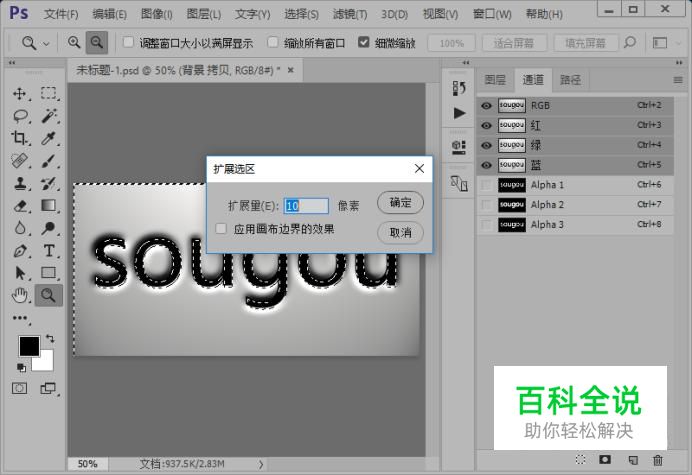Switch to the 路径 tab
The height and width of the screenshot is (475, 692).
click(x=570, y=80)
